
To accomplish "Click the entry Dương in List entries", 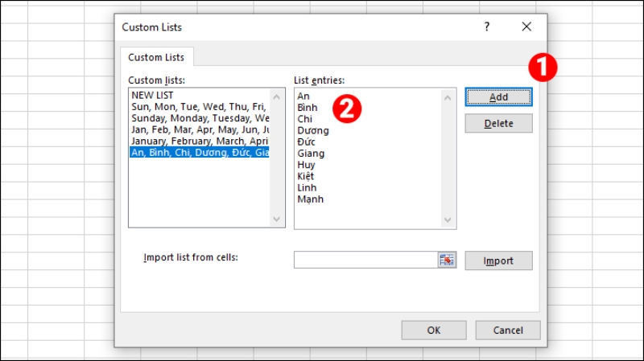I will (x=313, y=130).
